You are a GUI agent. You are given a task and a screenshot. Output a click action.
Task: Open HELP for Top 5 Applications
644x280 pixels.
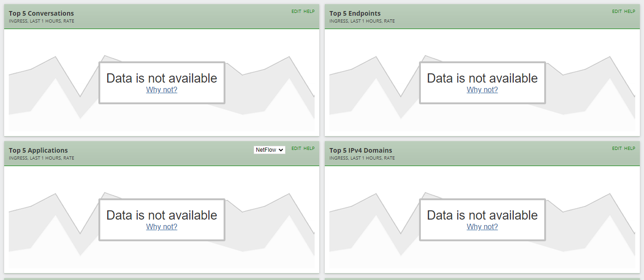pos(309,148)
